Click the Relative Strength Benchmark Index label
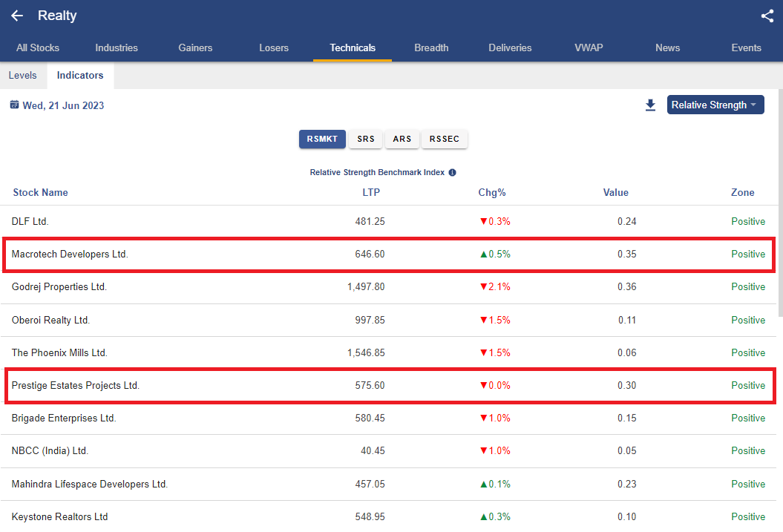783x532 pixels. pyautogui.click(x=377, y=173)
